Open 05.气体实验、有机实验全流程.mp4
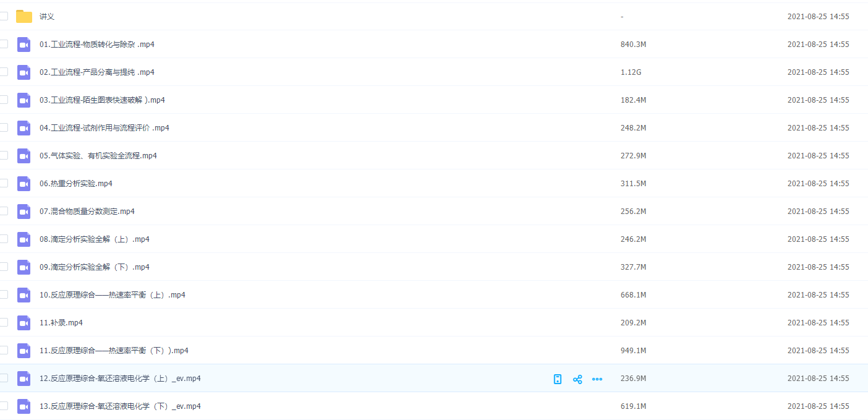Image resolution: width=868 pixels, height=420 pixels. pos(98,156)
